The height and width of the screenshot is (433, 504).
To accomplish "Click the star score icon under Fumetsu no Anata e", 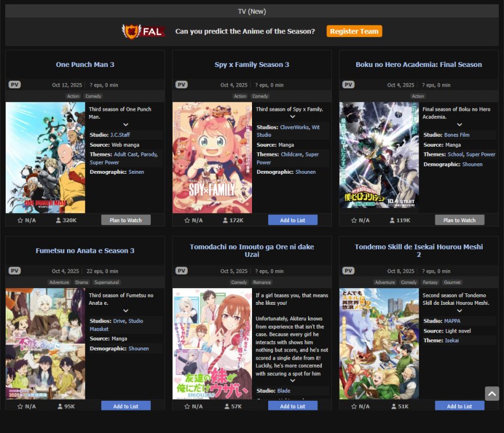I will click(20, 406).
